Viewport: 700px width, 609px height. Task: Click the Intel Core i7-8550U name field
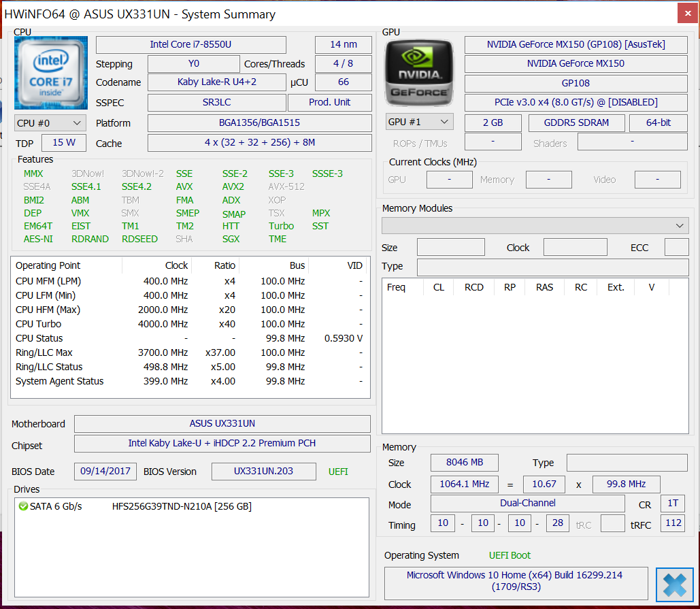click(x=190, y=45)
